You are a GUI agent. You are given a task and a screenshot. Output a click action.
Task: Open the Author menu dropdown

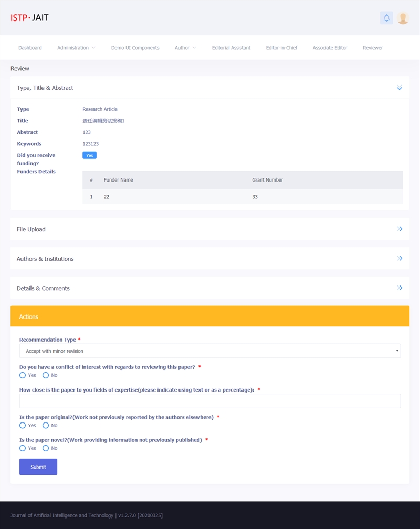coord(185,48)
